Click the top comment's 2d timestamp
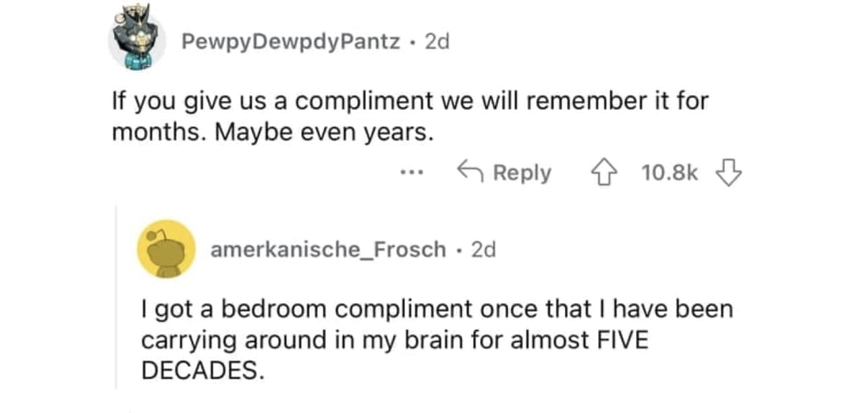This screenshot has height=413, width=868. 437,42
